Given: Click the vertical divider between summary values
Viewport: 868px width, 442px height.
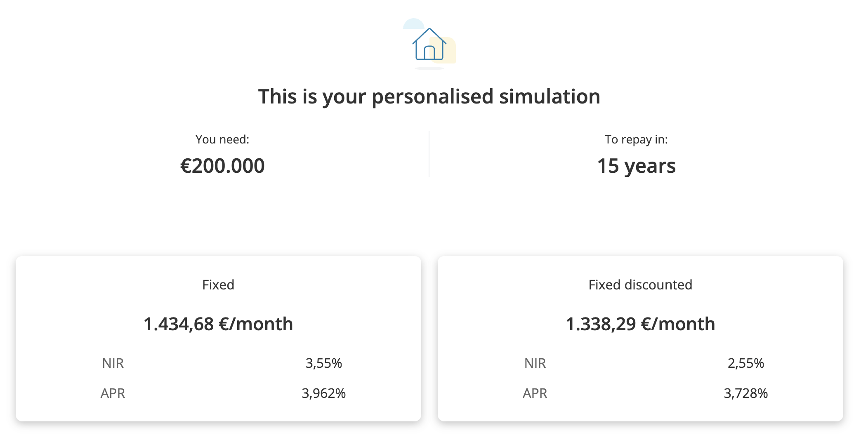Looking at the screenshot, I should pyautogui.click(x=429, y=154).
